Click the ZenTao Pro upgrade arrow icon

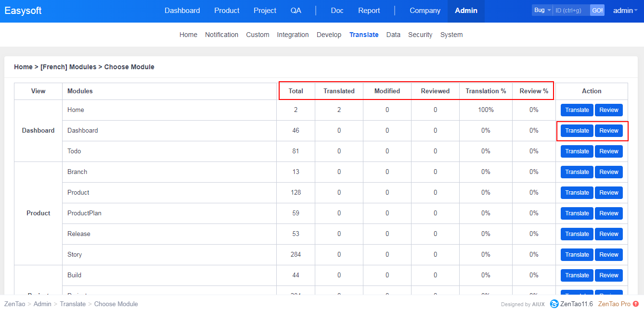click(636, 304)
